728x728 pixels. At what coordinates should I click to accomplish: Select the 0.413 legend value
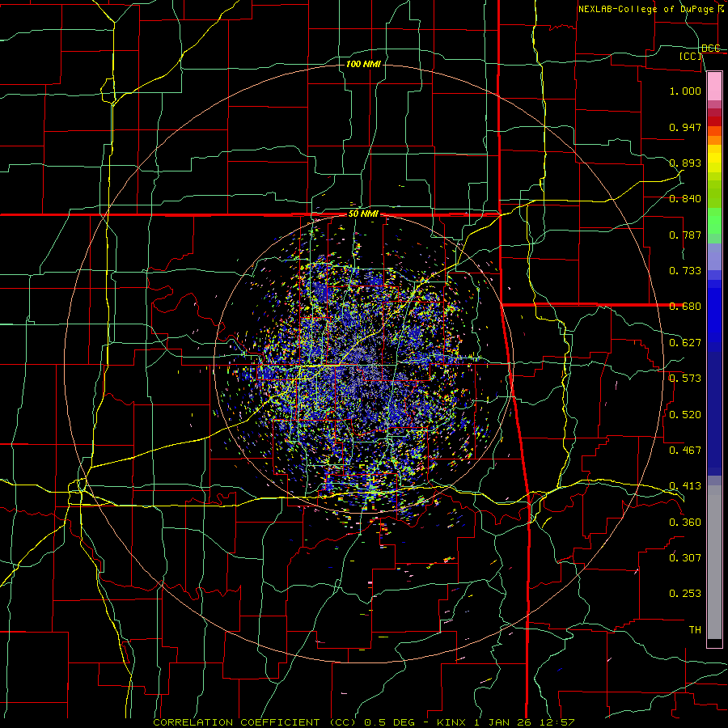[x=685, y=486]
